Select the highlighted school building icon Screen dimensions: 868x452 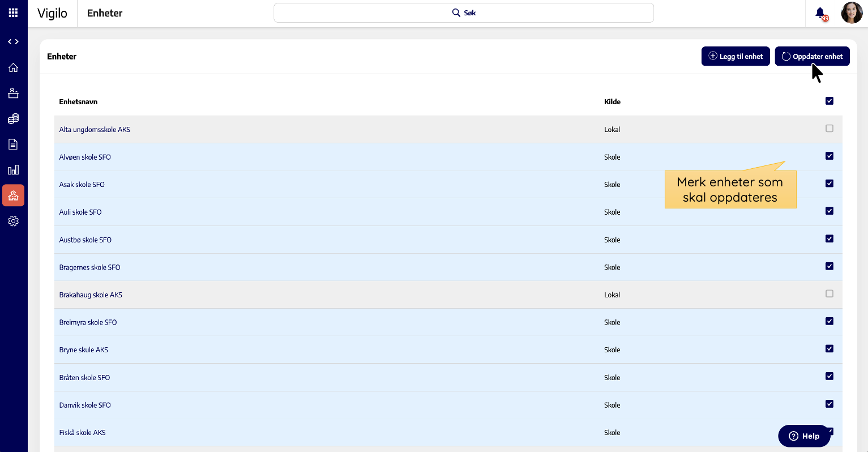click(x=13, y=195)
